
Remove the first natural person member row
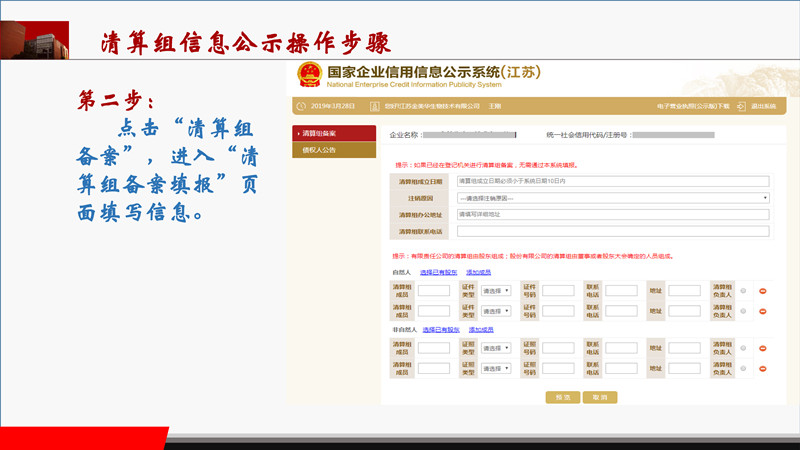click(x=763, y=291)
